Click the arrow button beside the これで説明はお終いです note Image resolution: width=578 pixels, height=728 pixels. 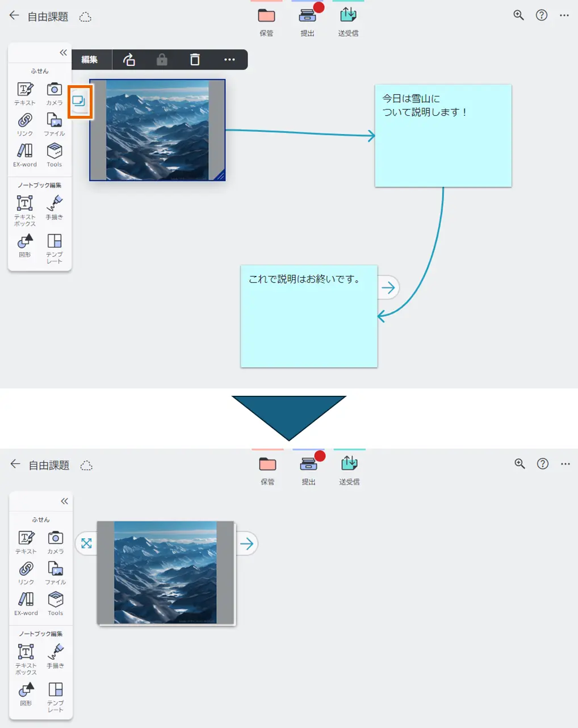(x=388, y=288)
